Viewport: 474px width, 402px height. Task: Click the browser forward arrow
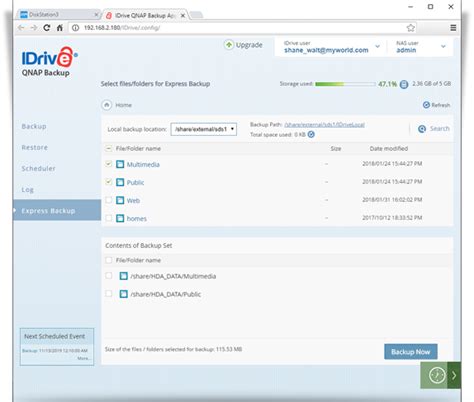tap(34, 28)
